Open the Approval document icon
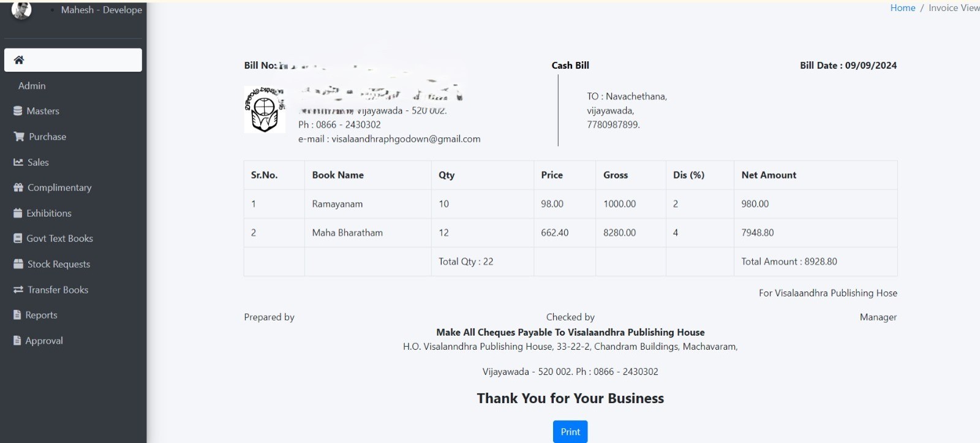The height and width of the screenshot is (443, 980). coord(18,341)
